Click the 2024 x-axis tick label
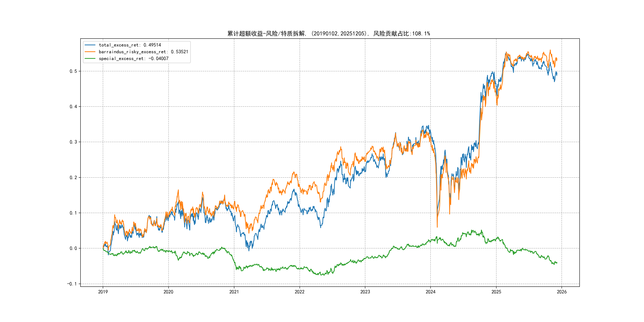 point(431,292)
